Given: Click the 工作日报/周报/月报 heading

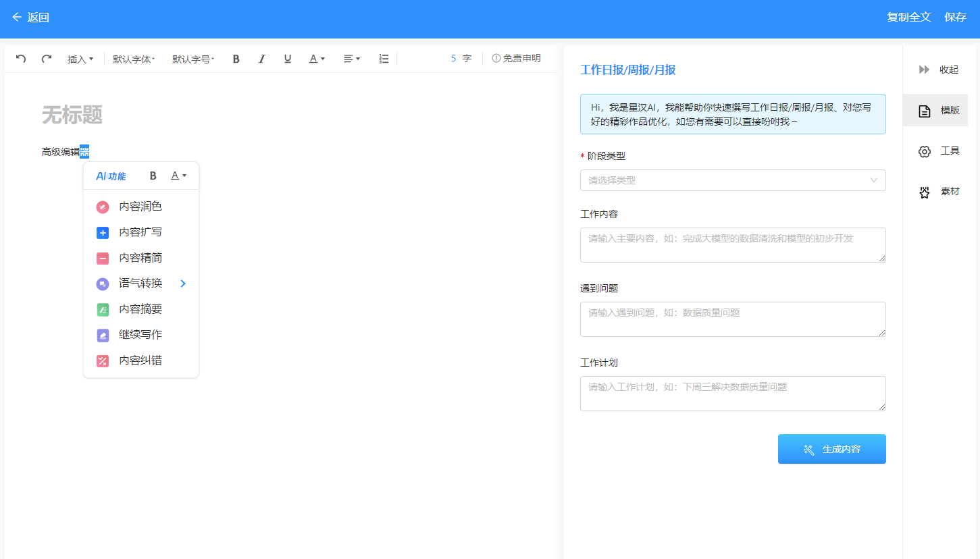Looking at the screenshot, I should (628, 70).
